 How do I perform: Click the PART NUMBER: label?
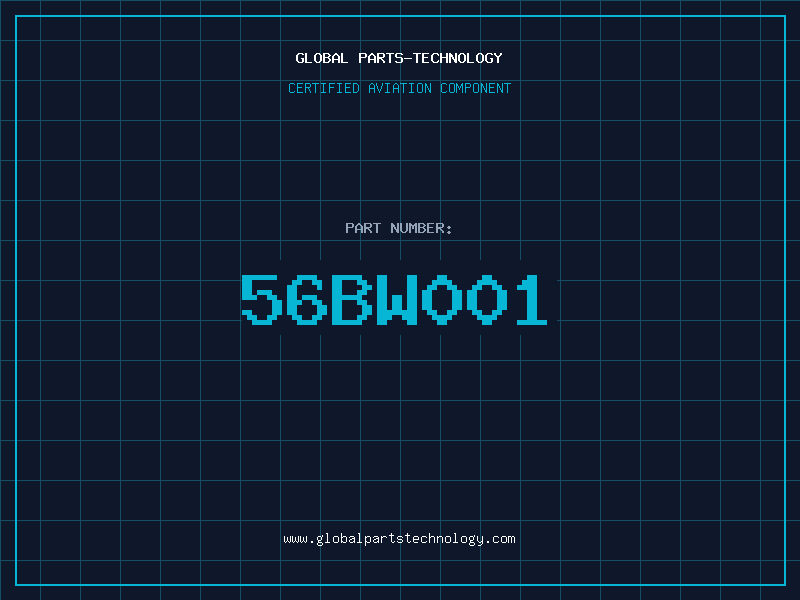398,228
